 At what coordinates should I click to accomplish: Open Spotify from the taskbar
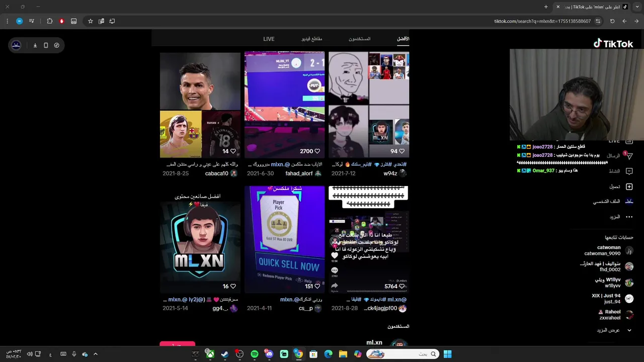tap(255, 354)
